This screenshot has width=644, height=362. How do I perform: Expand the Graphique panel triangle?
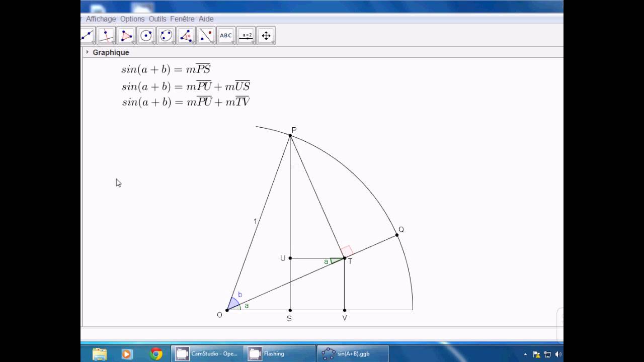(x=87, y=52)
